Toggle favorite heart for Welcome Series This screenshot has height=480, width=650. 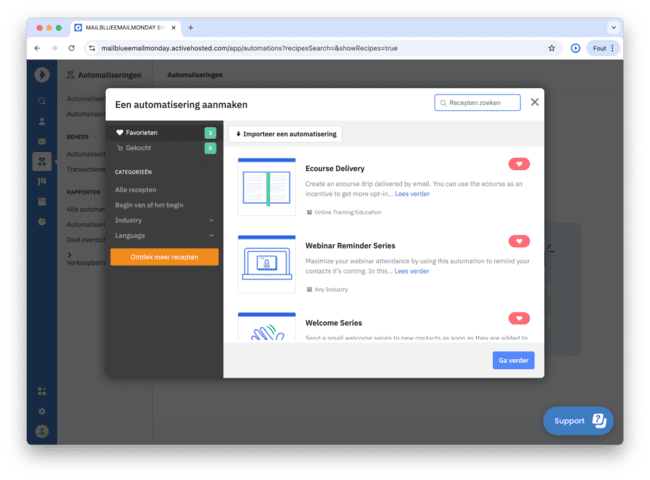519,318
